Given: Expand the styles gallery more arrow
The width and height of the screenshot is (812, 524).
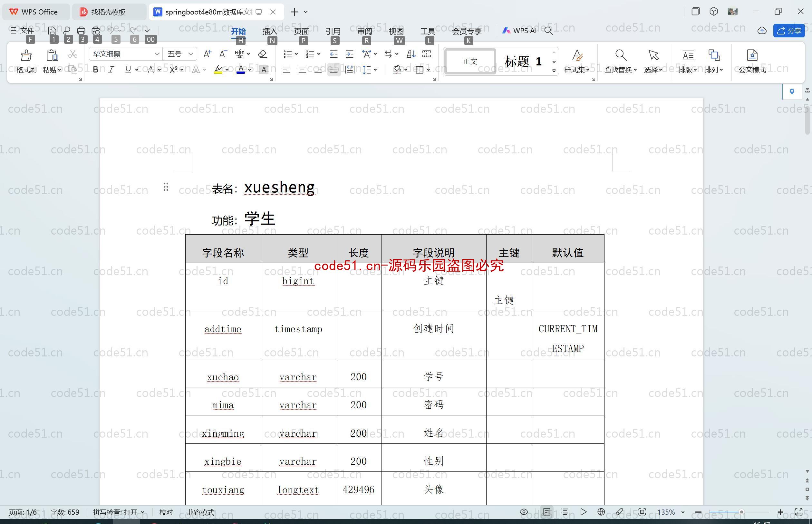Looking at the screenshot, I should pyautogui.click(x=554, y=71).
